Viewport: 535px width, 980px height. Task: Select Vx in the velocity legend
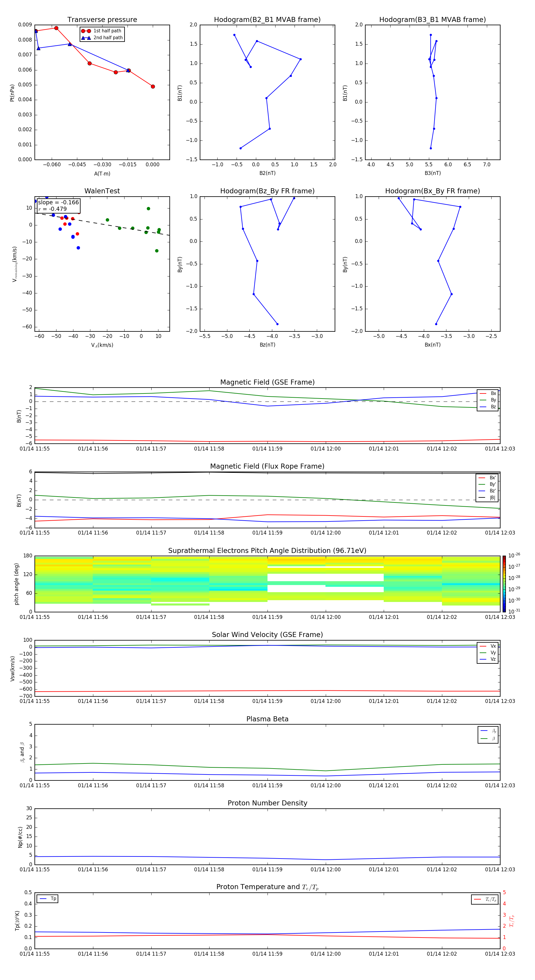(x=488, y=646)
